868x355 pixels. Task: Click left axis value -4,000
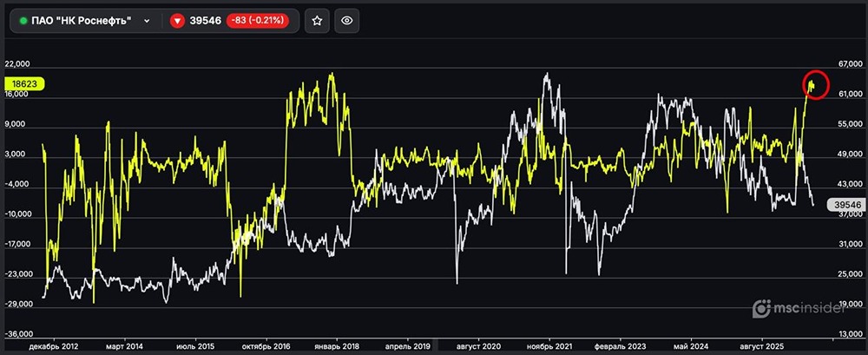[x=16, y=184]
